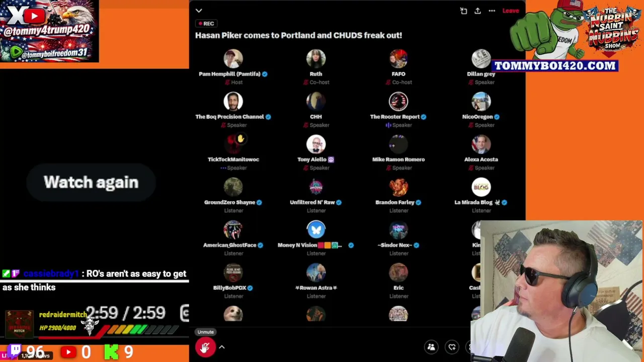The height and width of the screenshot is (362, 644).
Task: Select the Tony Aiello name
Action: (x=312, y=159)
